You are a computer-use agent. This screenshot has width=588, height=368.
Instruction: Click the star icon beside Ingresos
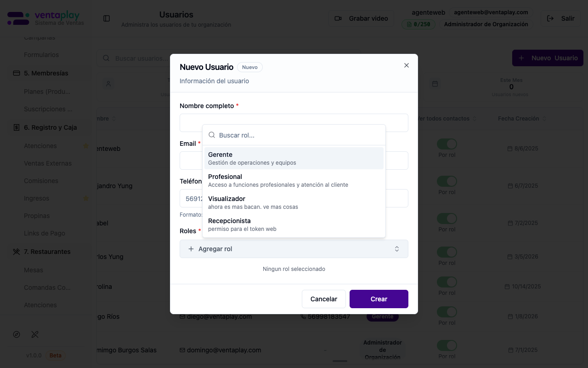point(85,198)
